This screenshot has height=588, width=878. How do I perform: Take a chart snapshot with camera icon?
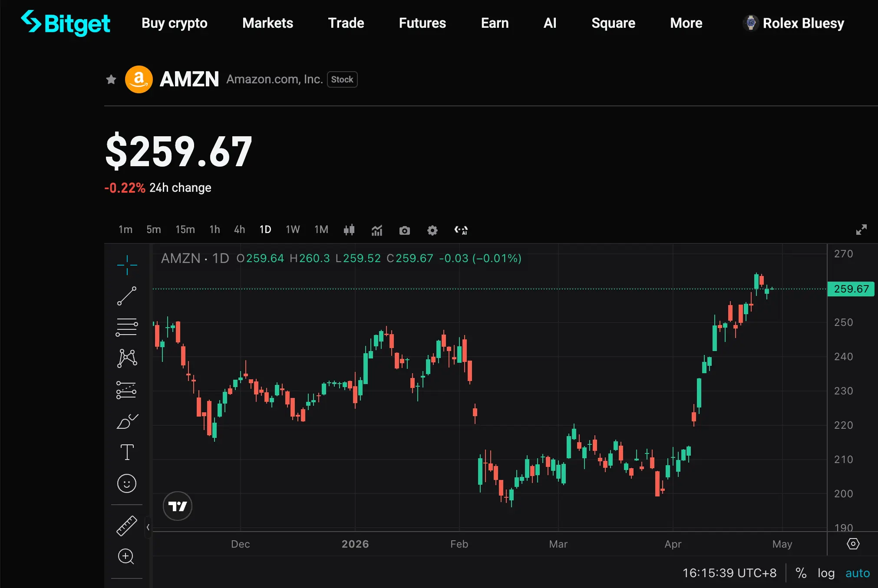[404, 230]
